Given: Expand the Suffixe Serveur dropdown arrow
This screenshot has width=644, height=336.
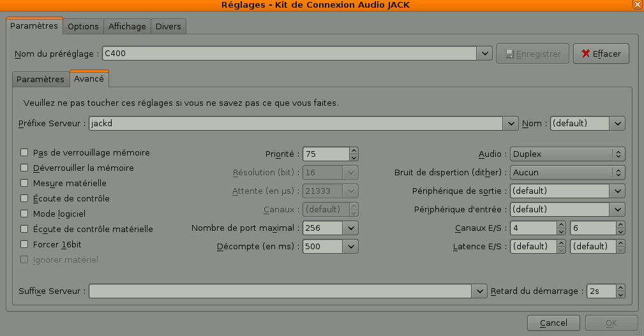Looking at the screenshot, I should pos(479,291).
